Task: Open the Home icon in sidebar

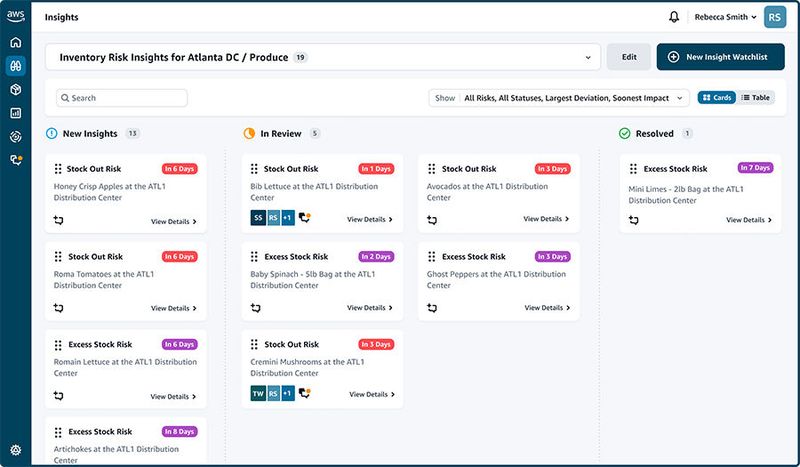Action: [x=15, y=43]
